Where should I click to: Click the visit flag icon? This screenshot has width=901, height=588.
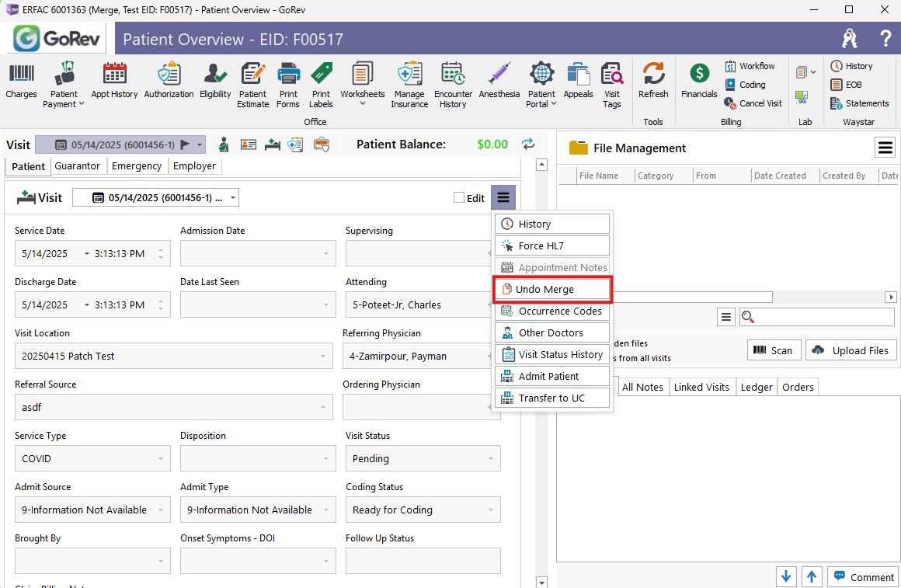[x=185, y=144]
